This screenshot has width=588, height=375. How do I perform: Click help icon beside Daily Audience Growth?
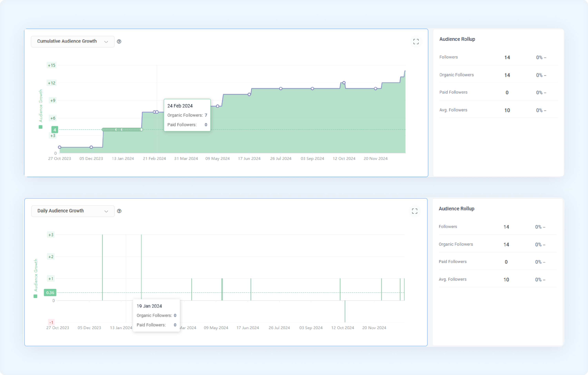[x=119, y=211]
